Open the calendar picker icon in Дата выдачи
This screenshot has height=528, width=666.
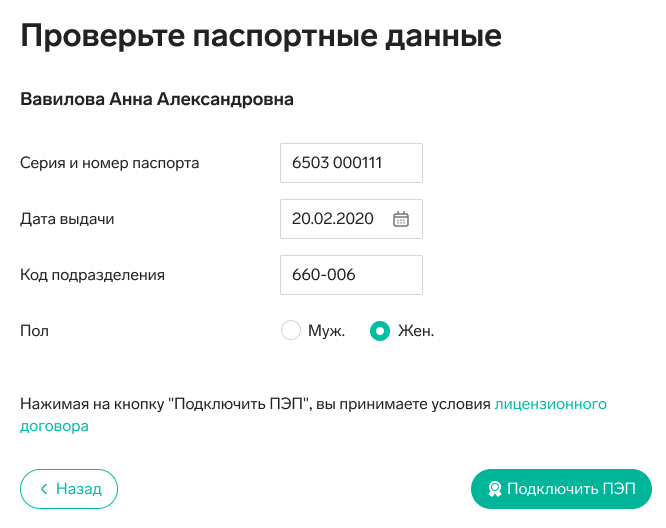point(401,219)
